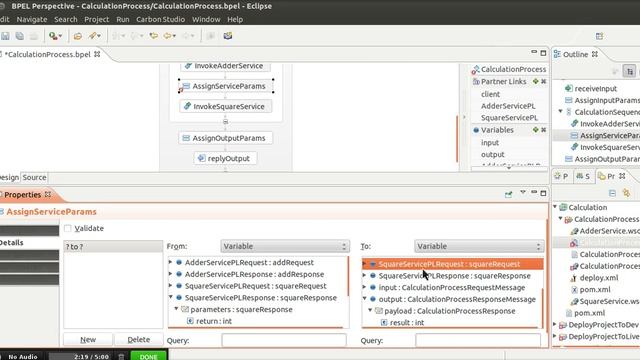Select the AssignOutputParams activity node
Image resolution: width=640 pixels, height=360 pixels.
pyautogui.click(x=225, y=138)
